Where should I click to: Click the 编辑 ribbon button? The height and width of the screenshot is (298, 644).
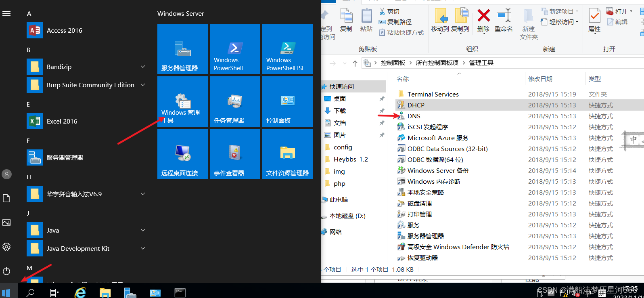[x=617, y=22]
